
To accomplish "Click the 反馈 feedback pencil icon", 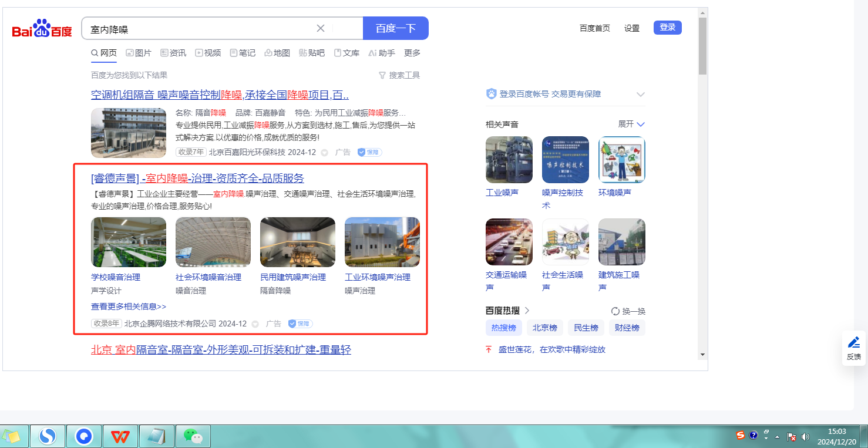I will point(854,342).
